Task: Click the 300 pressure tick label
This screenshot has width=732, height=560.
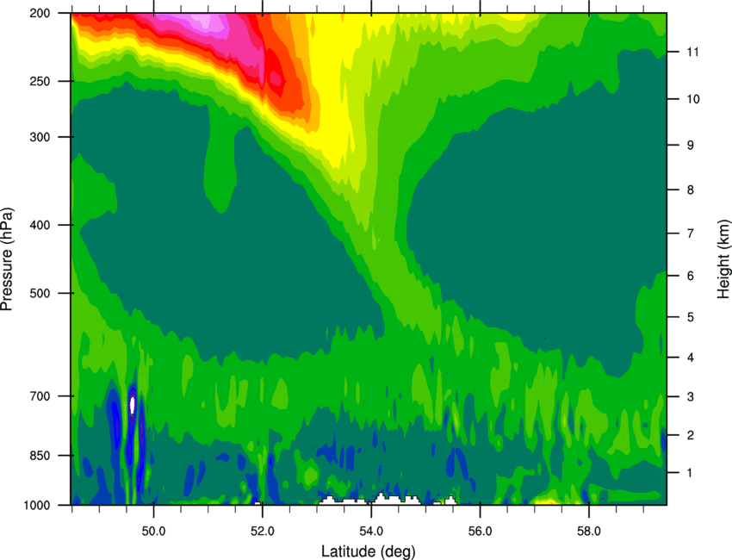Action: pyautogui.click(x=40, y=137)
